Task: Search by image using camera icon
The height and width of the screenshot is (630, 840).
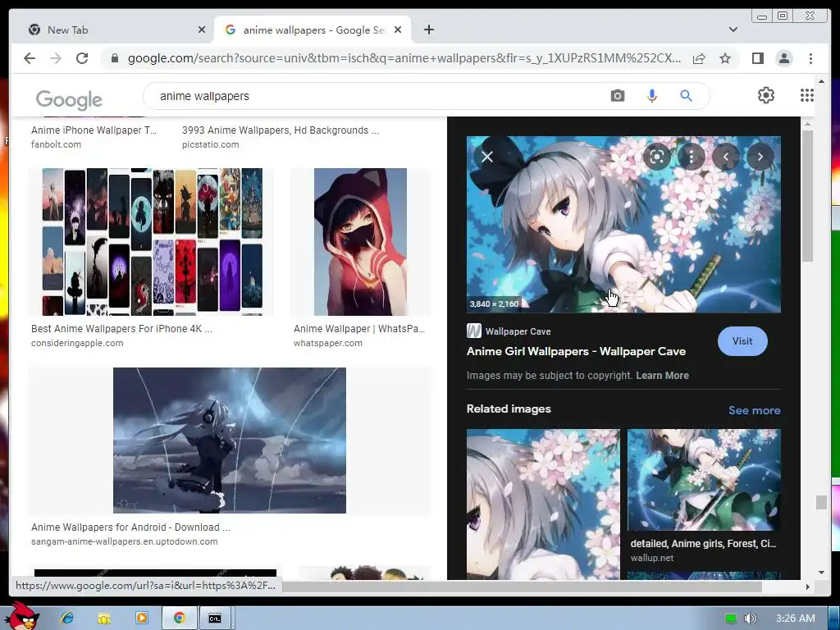Action: click(x=617, y=96)
